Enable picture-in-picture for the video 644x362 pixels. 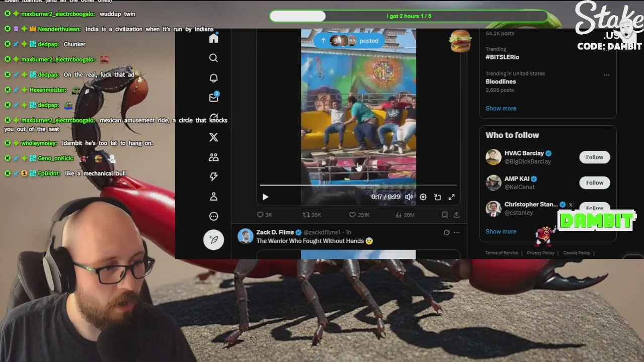(x=437, y=197)
